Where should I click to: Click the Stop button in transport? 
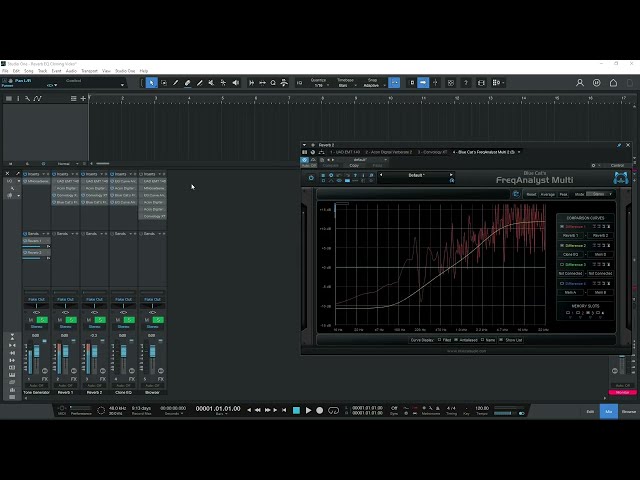tap(297, 410)
